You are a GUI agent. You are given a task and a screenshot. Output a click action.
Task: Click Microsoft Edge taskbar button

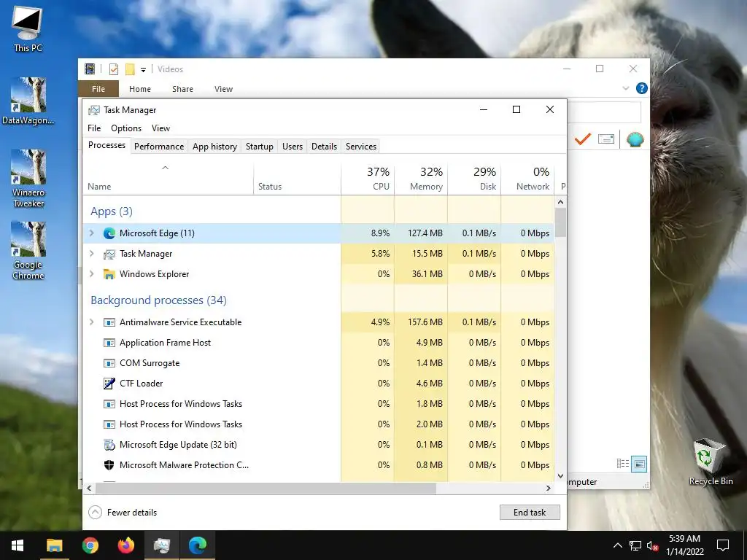197,545
